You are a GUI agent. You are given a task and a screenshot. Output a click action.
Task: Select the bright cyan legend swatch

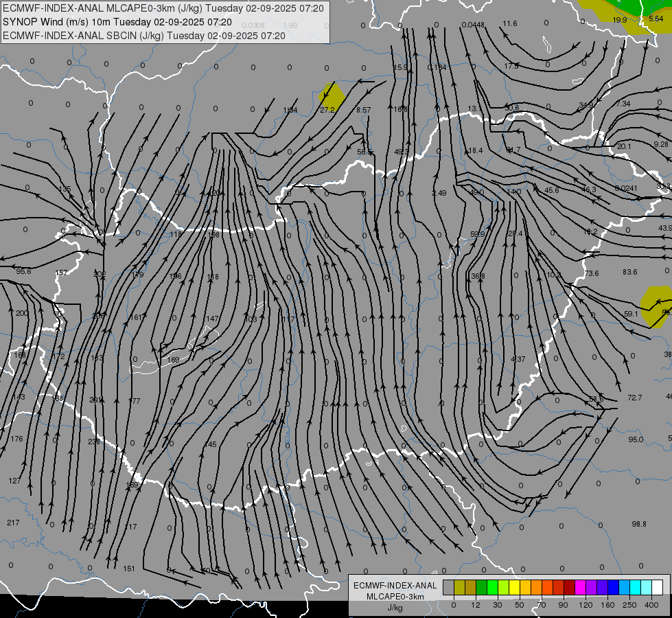(x=635, y=588)
